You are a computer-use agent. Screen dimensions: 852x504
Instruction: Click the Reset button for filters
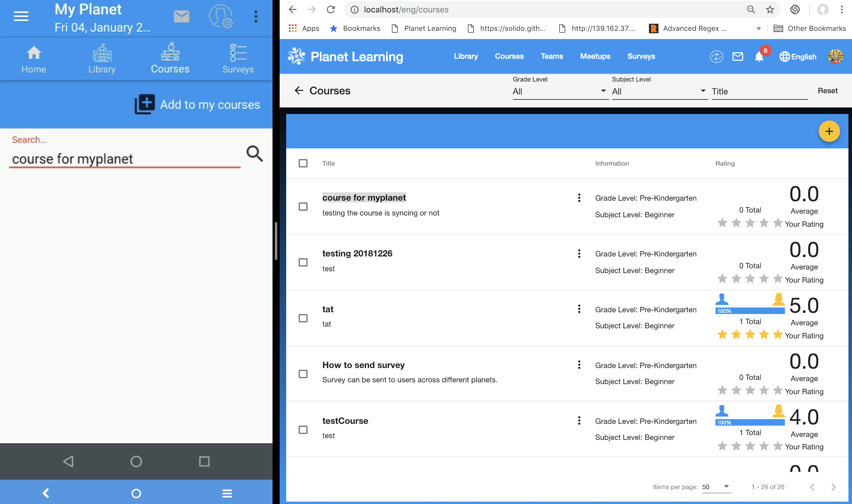(x=828, y=91)
